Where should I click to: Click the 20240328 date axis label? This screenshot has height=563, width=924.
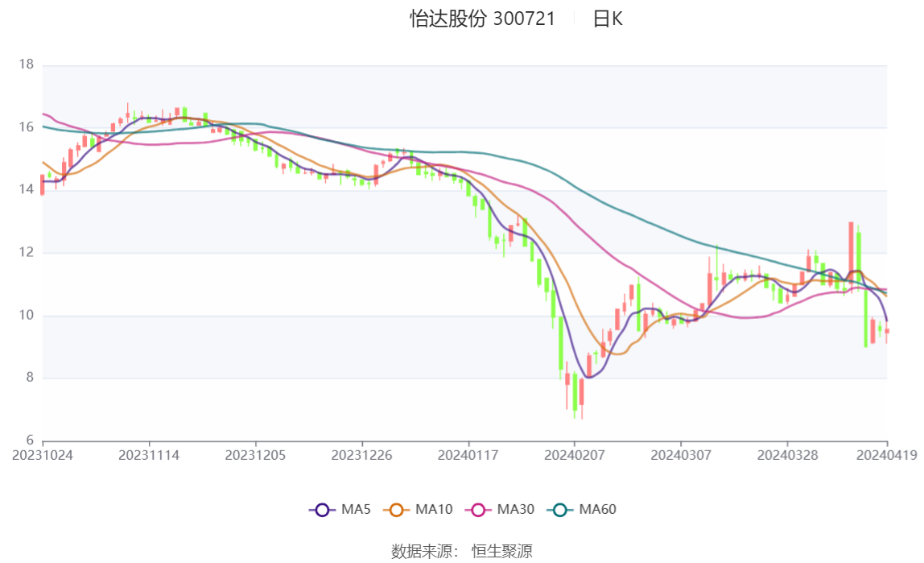[x=787, y=455]
